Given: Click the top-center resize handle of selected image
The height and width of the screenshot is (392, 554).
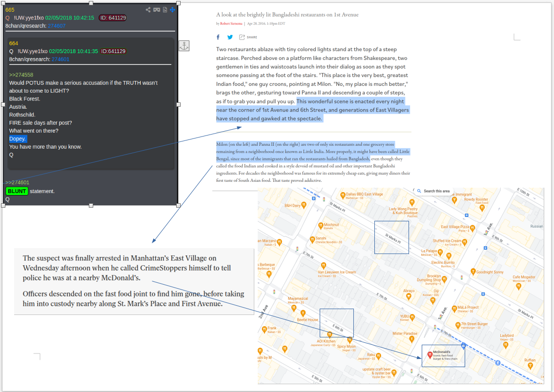Looking at the screenshot, I should [x=91, y=3].
